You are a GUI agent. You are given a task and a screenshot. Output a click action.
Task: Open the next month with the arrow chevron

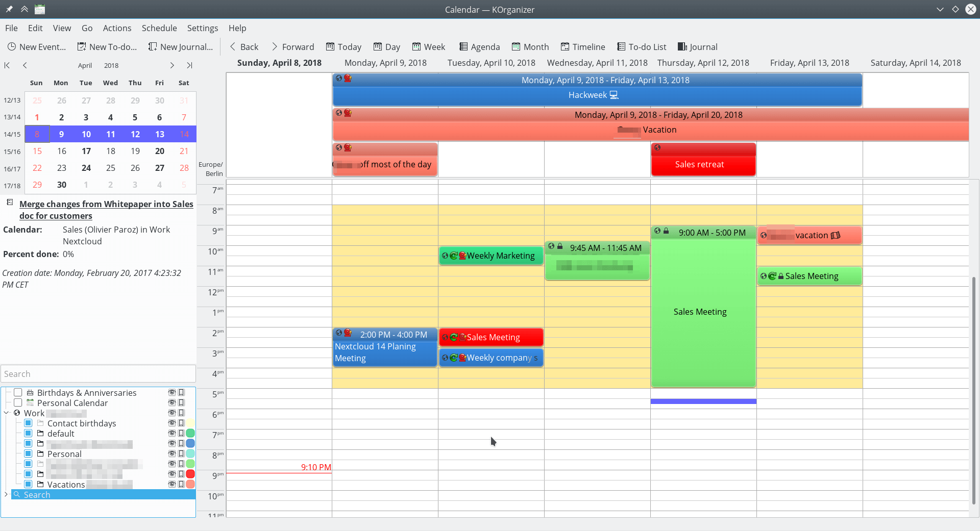pyautogui.click(x=173, y=65)
